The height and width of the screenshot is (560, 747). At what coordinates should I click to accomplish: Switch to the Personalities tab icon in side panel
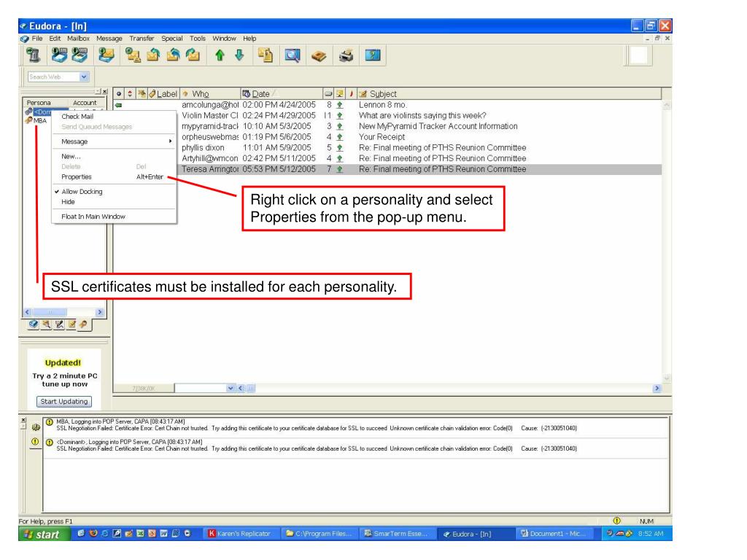tap(83, 324)
